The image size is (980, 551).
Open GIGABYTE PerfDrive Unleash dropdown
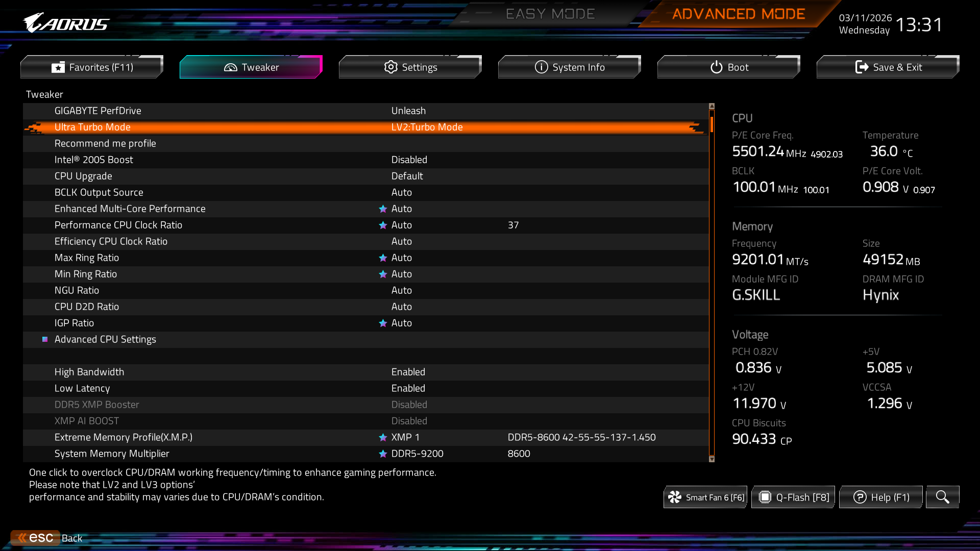coord(408,111)
